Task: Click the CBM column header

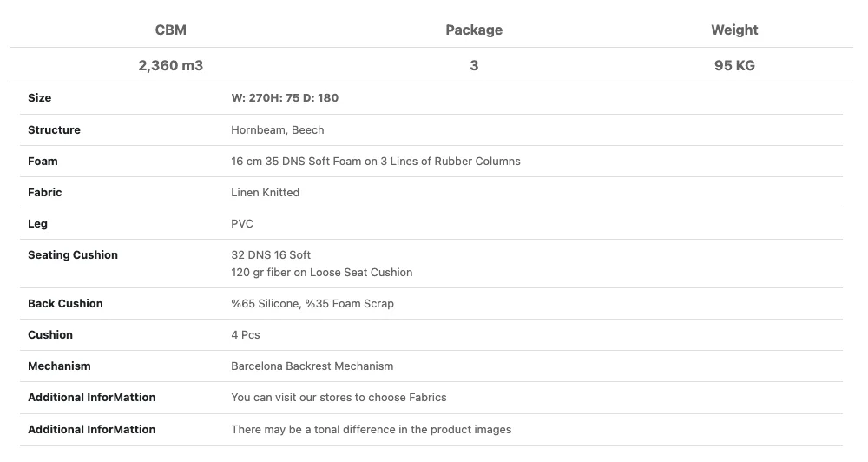Action: pos(170,30)
